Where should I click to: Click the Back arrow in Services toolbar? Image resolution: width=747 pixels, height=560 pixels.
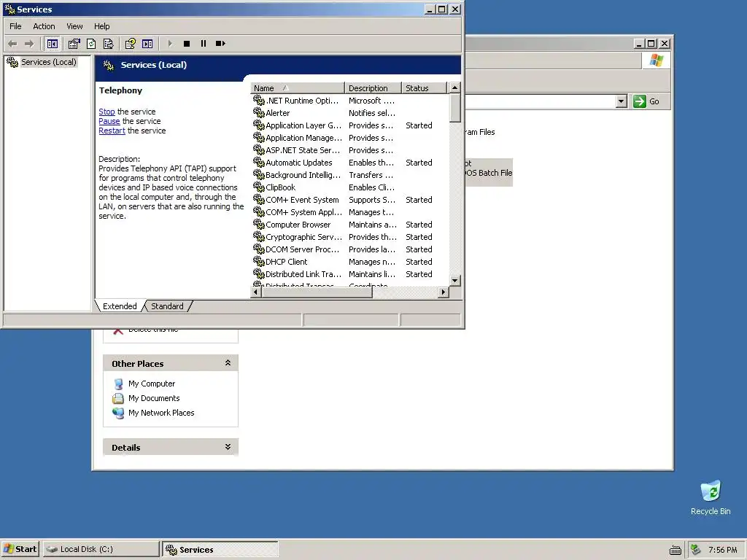[x=12, y=44]
